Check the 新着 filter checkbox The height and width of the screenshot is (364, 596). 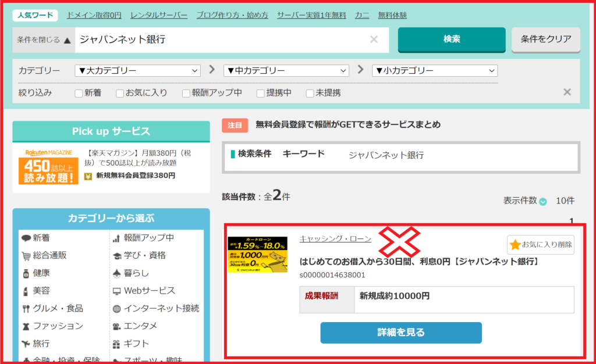[79, 94]
